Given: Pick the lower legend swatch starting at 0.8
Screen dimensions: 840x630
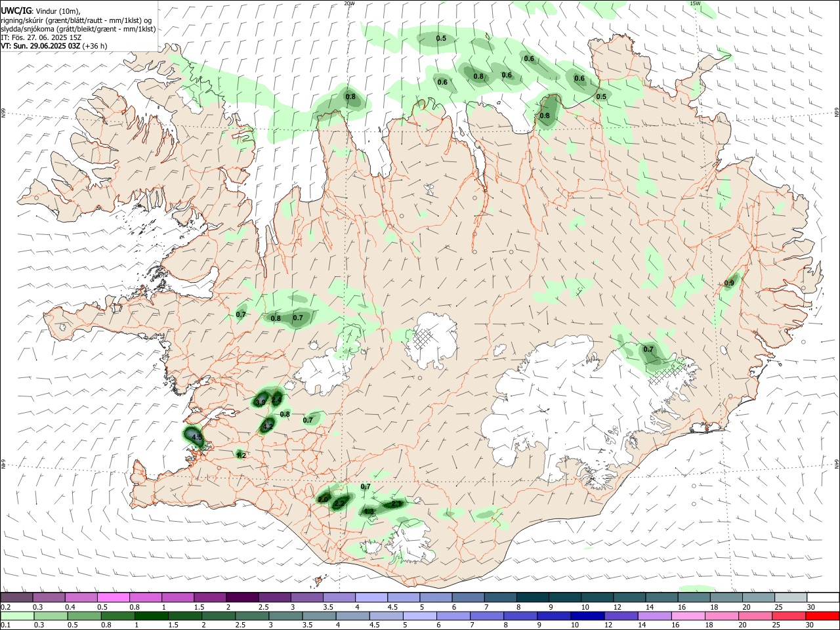Looking at the screenshot, I should (x=118, y=616).
